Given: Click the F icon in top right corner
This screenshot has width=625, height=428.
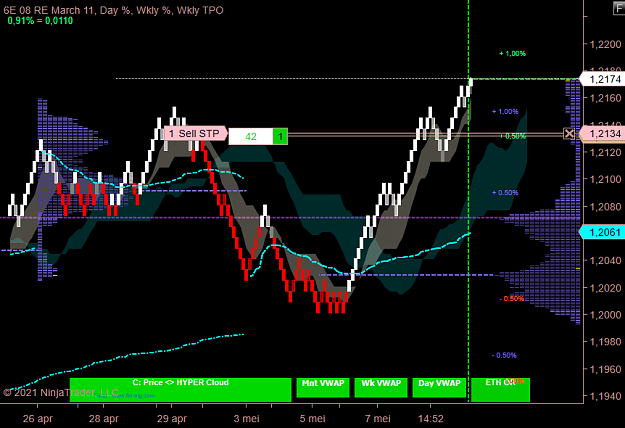Looking at the screenshot, I should tap(619, 8).
